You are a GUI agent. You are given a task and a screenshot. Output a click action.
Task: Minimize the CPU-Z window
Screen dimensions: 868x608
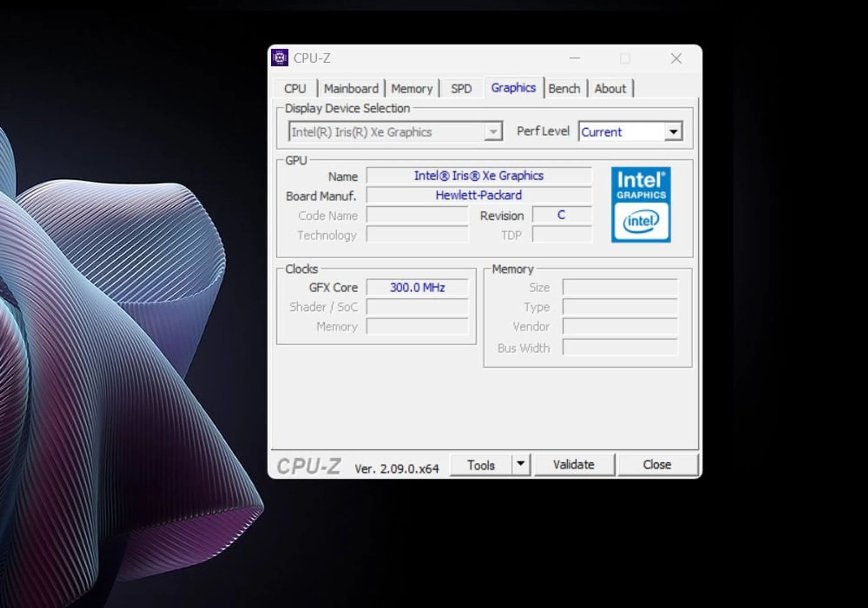click(575, 58)
